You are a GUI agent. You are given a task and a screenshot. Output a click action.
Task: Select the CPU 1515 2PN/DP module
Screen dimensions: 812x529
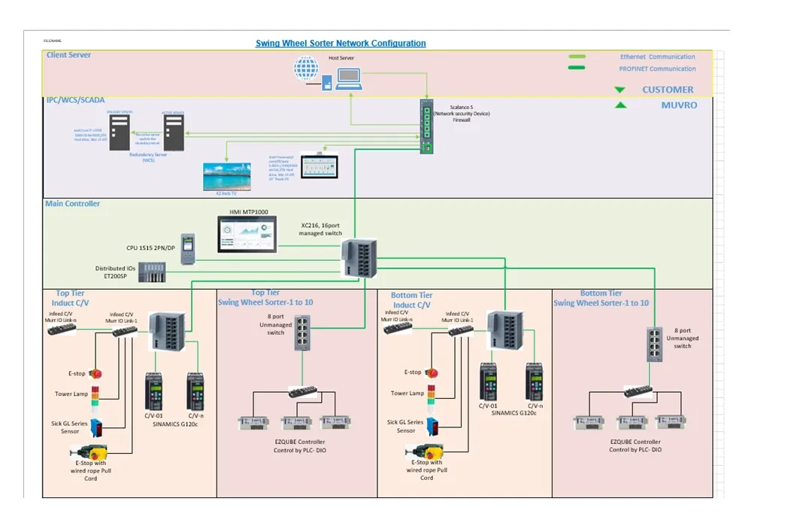coord(188,249)
